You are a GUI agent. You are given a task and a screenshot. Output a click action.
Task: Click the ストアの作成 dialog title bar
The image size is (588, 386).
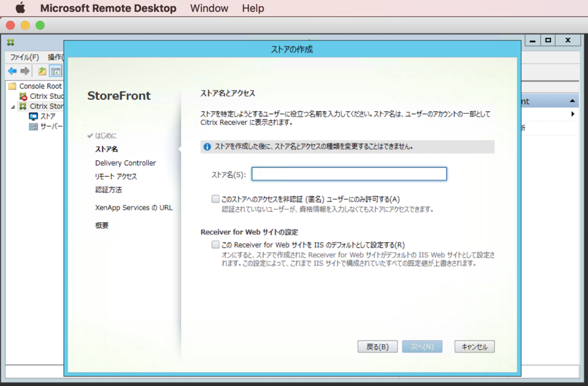pos(292,49)
